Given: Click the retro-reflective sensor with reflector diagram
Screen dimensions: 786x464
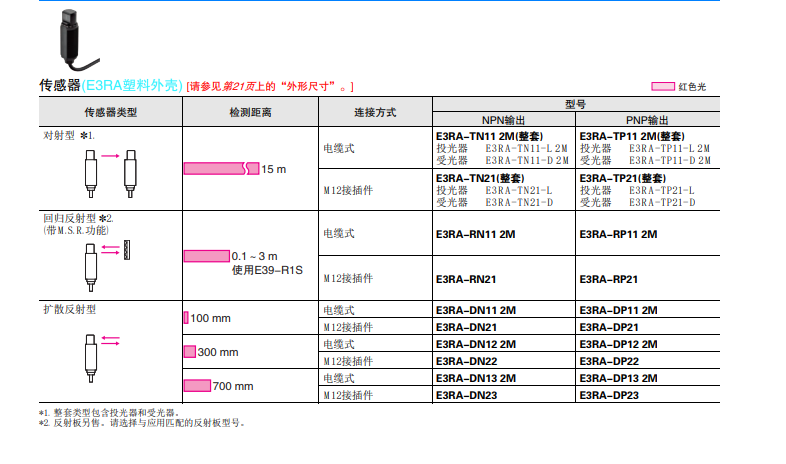Looking at the screenshot, I should click(107, 265).
